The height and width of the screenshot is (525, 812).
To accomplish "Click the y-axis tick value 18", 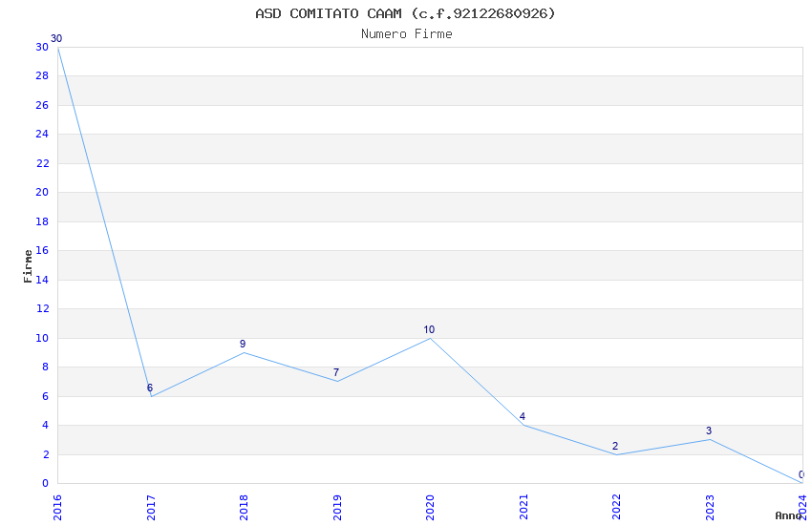I will [x=42, y=221].
